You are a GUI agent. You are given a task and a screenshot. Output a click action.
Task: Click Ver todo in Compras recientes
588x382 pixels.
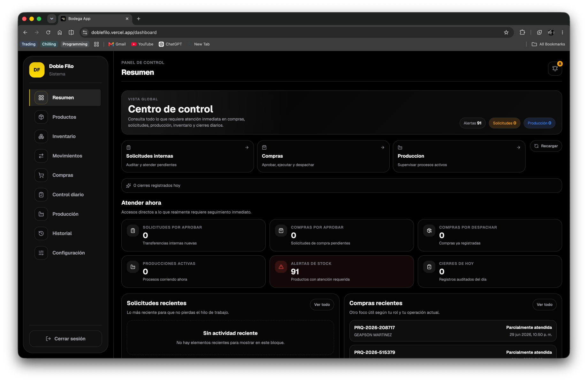(x=545, y=304)
